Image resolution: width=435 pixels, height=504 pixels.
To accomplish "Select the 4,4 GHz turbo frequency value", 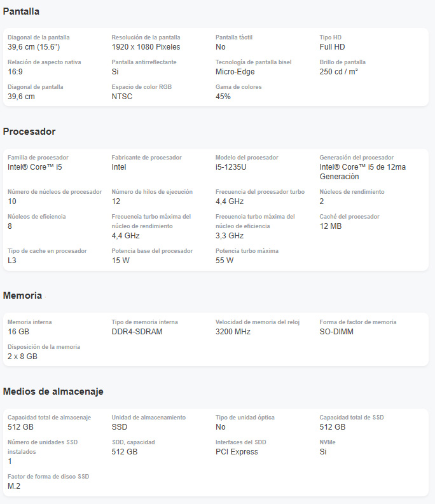I will click(x=230, y=201).
